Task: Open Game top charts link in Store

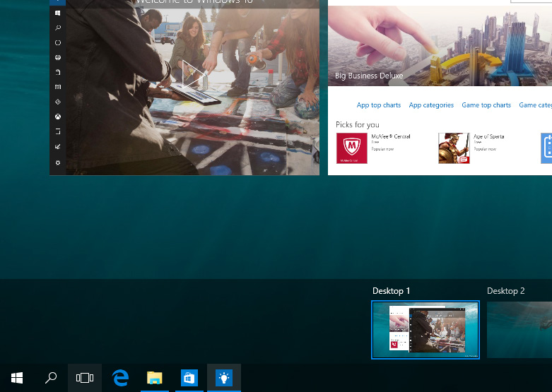Action: click(x=486, y=105)
